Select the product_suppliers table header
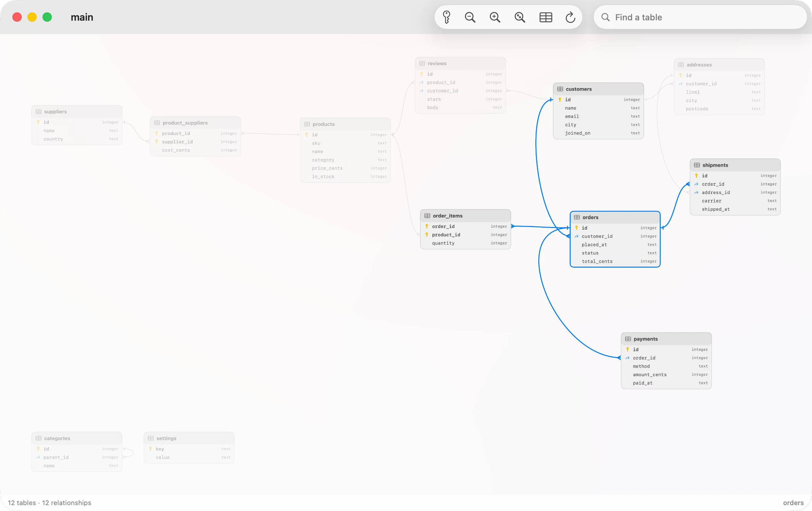This screenshot has width=812, height=511. coord(195,123)
